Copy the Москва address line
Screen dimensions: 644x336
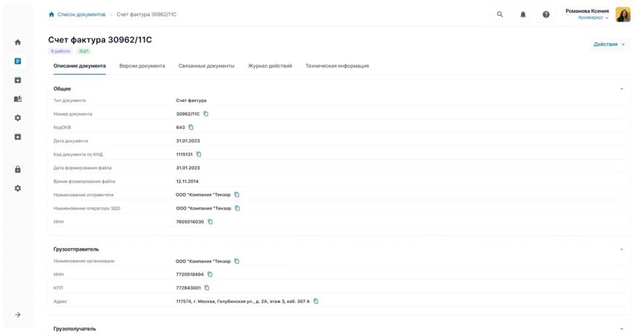click(316, 302)
